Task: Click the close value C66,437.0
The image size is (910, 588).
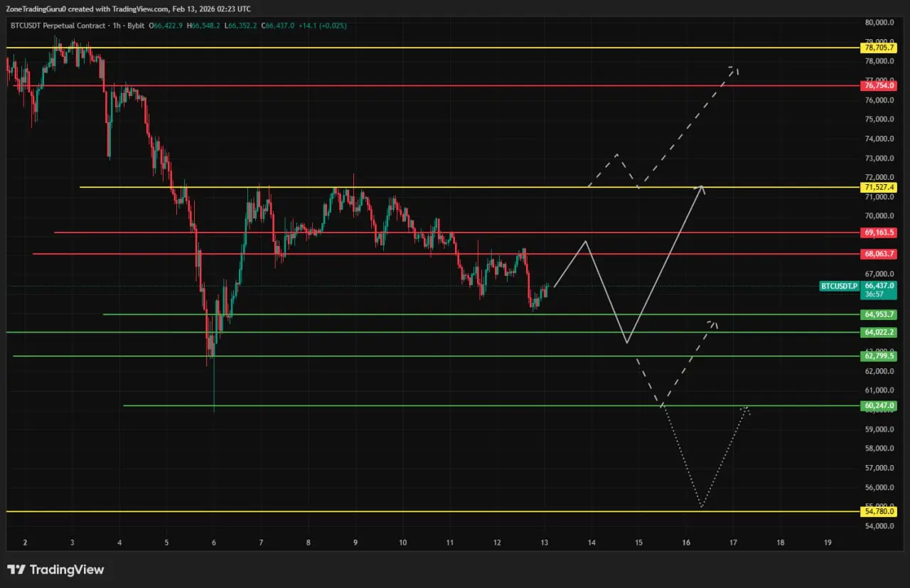Action: (x=279, y=26)
